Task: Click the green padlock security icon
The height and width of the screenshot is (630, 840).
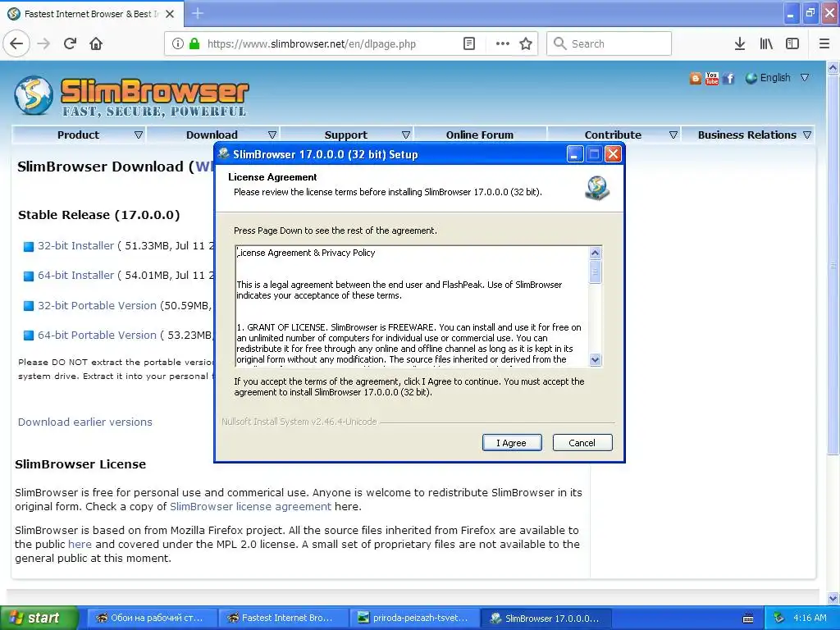Action: point(194,43)
